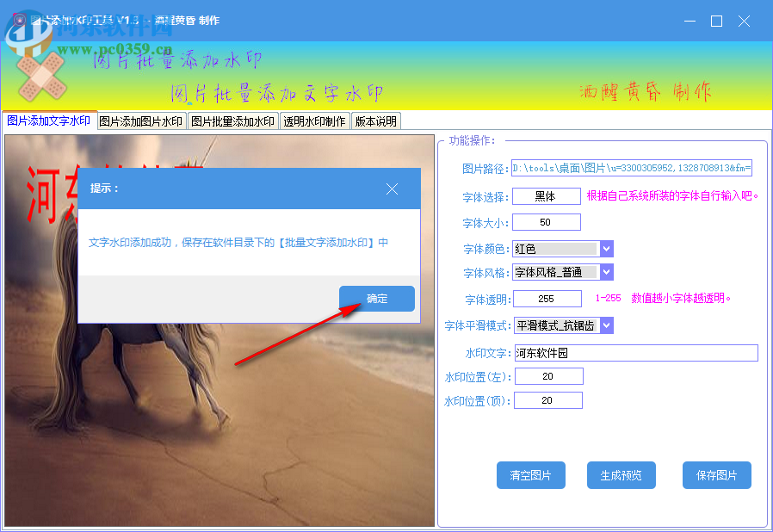Click 保存图片 to save images
773x532 pixels.
(716, 474)
